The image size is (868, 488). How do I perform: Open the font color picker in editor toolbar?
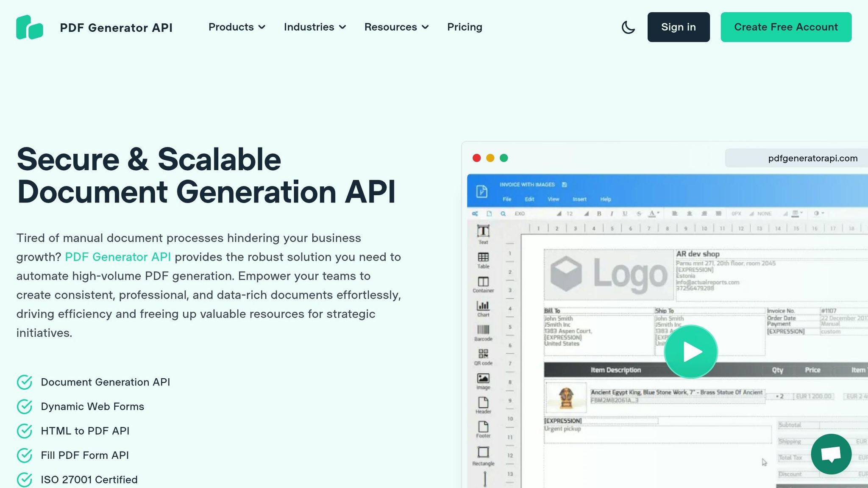point(654,213)
